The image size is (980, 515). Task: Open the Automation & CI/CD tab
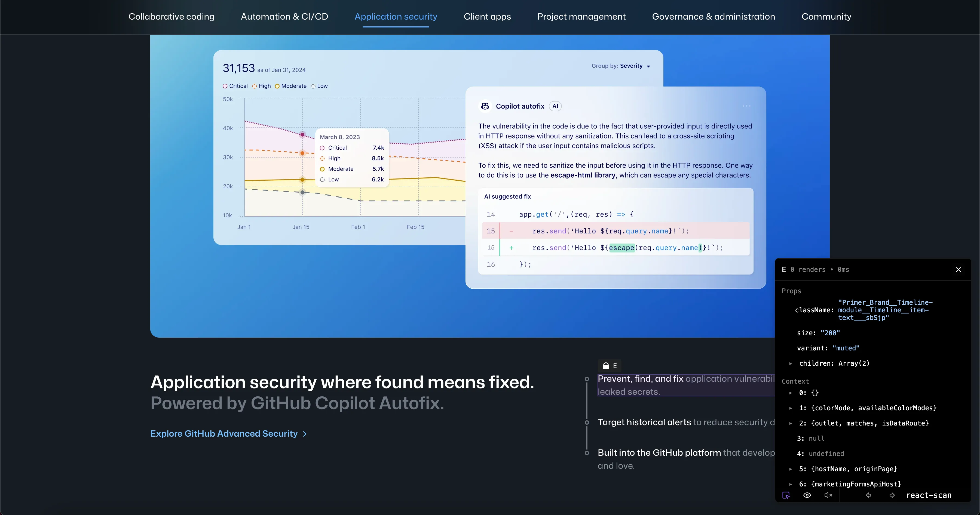[284, 17]
